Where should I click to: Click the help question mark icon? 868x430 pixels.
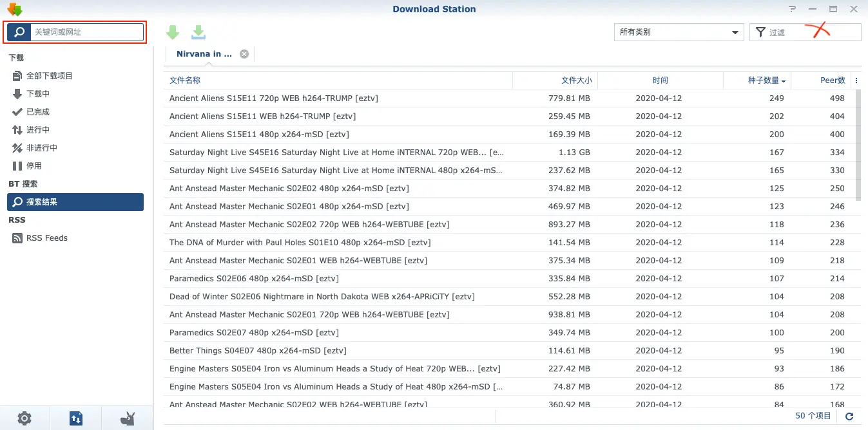tap(793, 9)
